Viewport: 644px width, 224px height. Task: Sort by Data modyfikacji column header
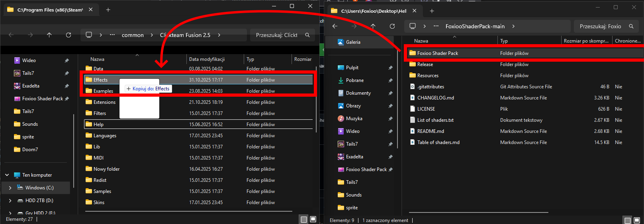(207, 59)
